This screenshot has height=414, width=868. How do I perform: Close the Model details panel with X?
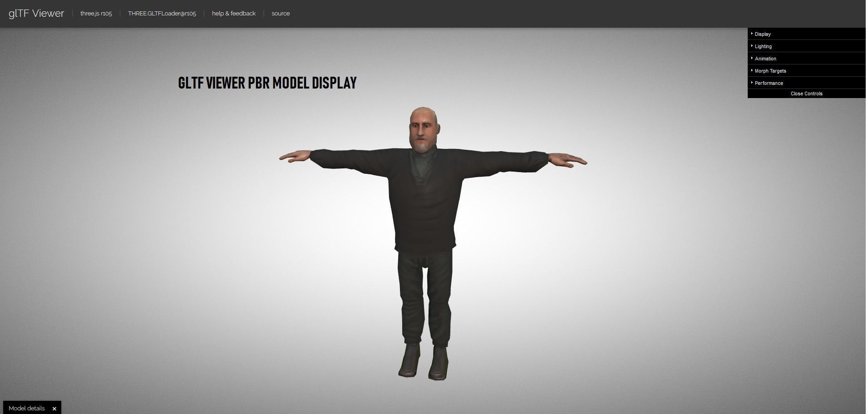54,409
